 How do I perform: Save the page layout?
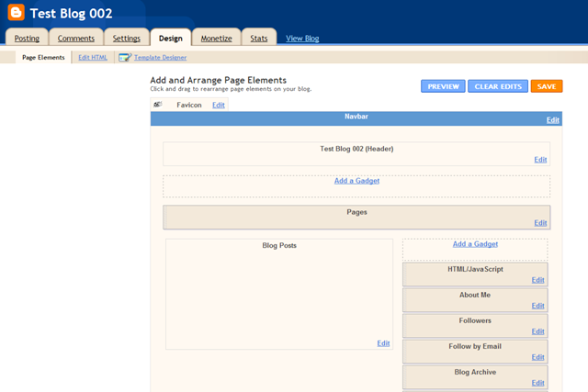coord(546,86)
